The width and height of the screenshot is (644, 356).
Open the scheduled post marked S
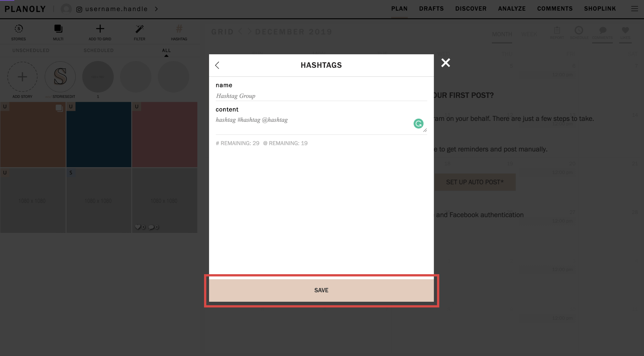click(99, 200)
